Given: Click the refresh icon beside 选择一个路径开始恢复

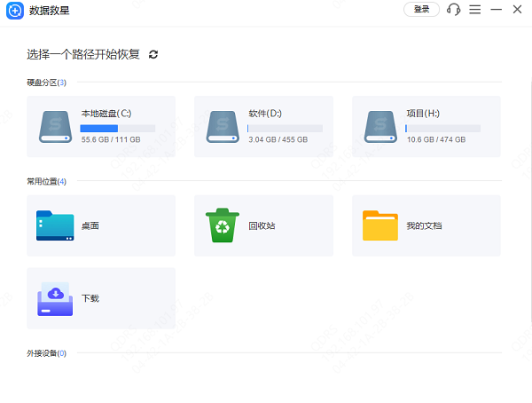Looking at the screenshot, I should coord(153,54).
